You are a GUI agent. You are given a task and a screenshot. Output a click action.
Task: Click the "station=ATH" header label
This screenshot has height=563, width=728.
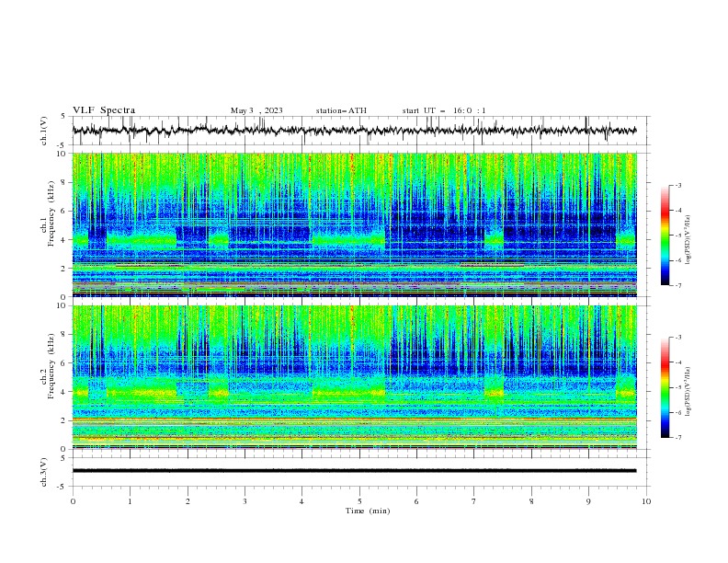(341, 110)
